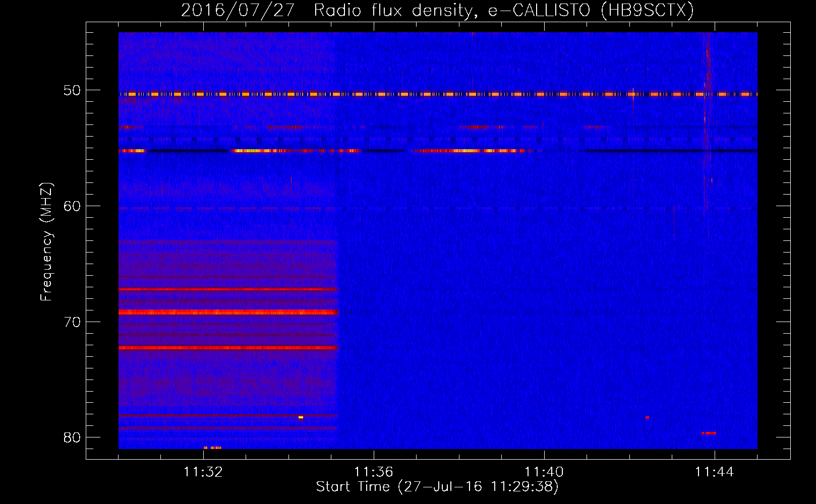The width and height of the screenshot is (816, 504).
Task: Click the bright red band near 69 MHz
Action: tap(228, 312)
